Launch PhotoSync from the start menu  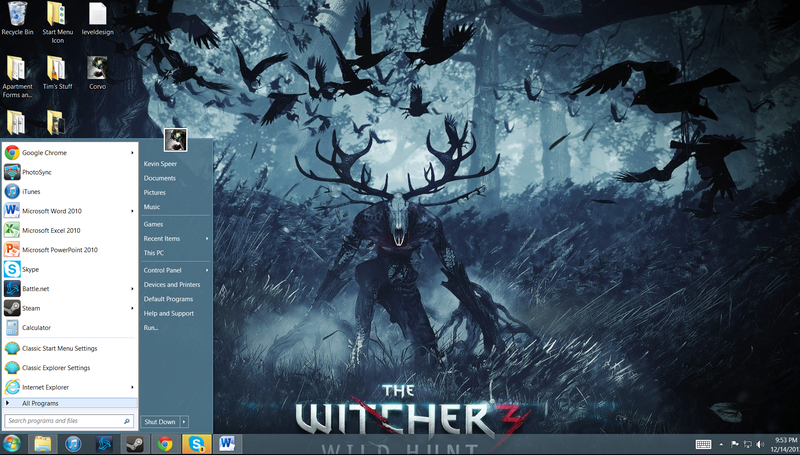coord(70,172)
